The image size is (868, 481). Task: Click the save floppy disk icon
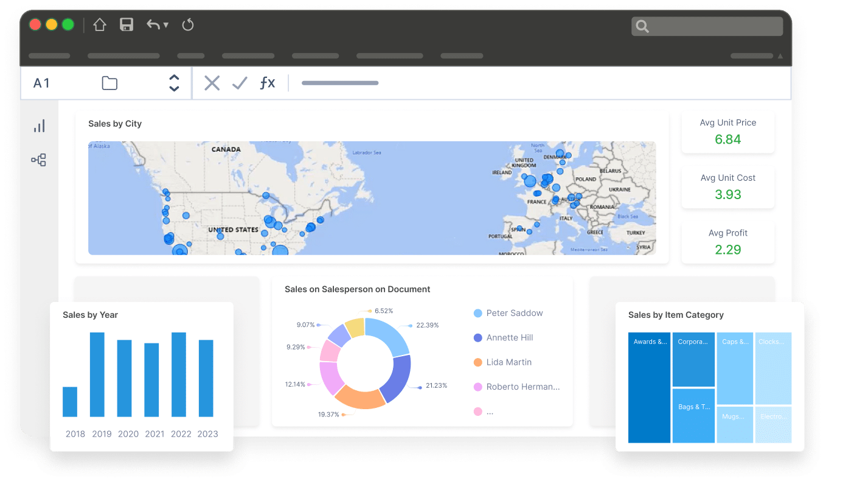[127, 25]
